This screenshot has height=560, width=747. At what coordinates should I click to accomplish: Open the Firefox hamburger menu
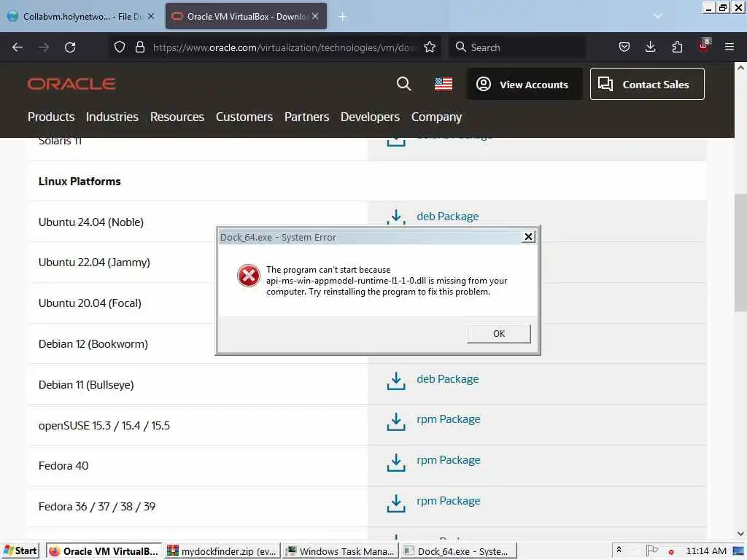pyautogui.click(x=729, y=47)
